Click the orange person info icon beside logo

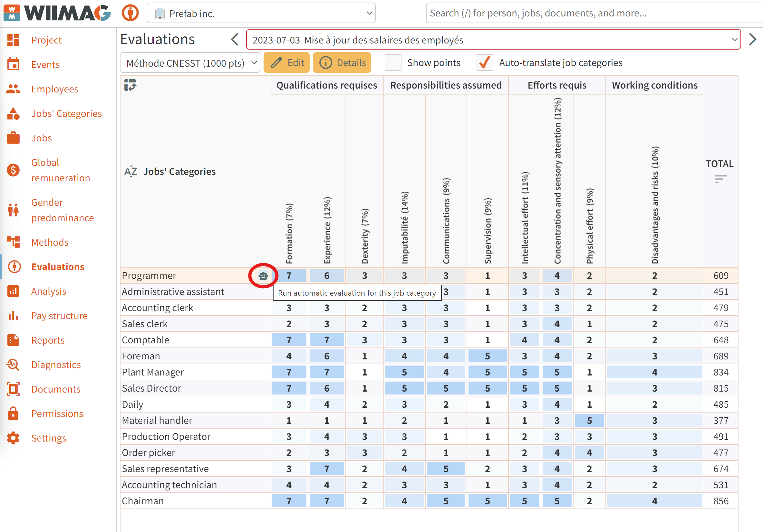(x=130, y=13)
